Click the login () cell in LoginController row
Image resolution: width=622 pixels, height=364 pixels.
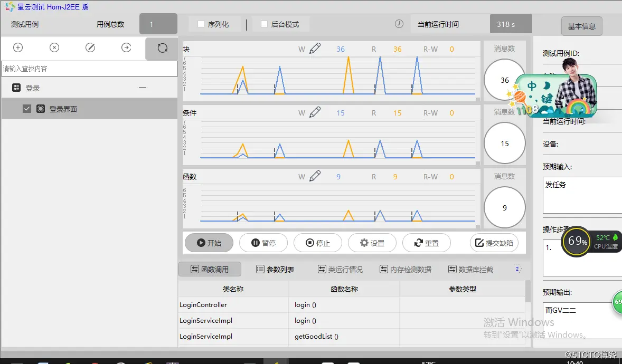(x=344, y=304)
